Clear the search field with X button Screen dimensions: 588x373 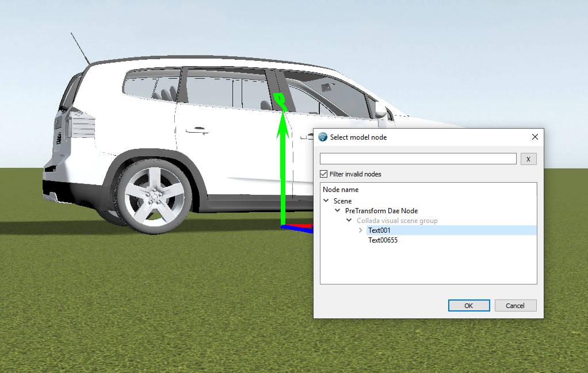pyautogui.click(x=528, y=159)
